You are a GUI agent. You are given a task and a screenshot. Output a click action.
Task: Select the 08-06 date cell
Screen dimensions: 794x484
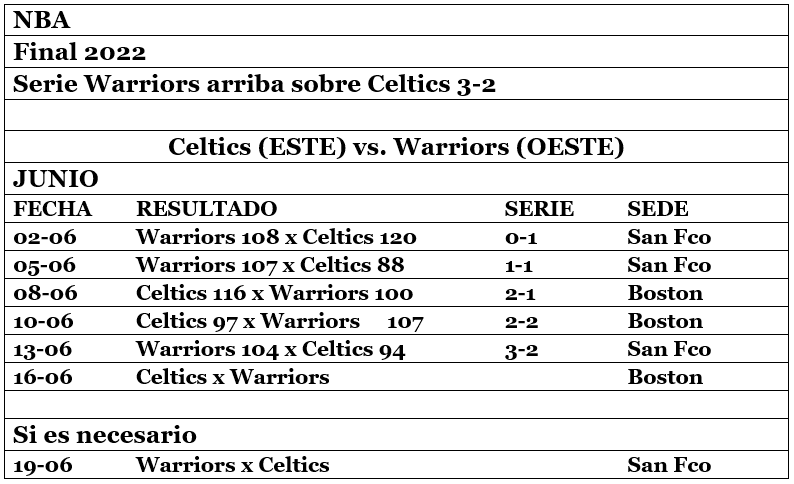tap(46, 293)
